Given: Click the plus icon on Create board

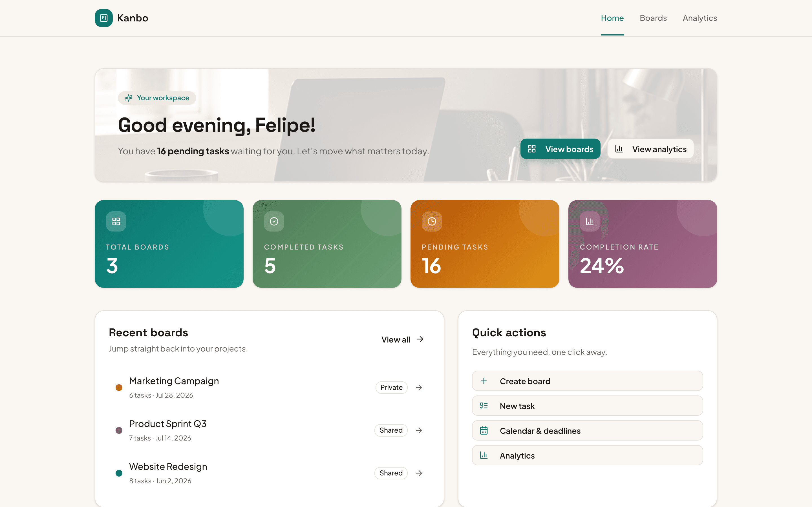Looking at the screenshot, I should [484, 381].
